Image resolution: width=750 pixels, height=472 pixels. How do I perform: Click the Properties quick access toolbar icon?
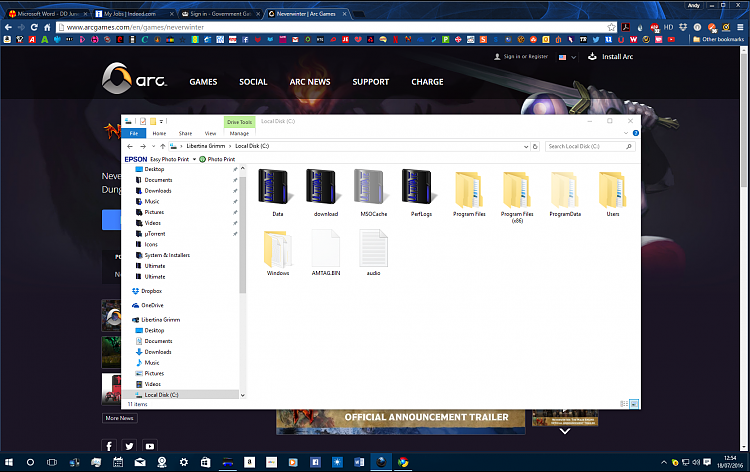tap(143, 121)
